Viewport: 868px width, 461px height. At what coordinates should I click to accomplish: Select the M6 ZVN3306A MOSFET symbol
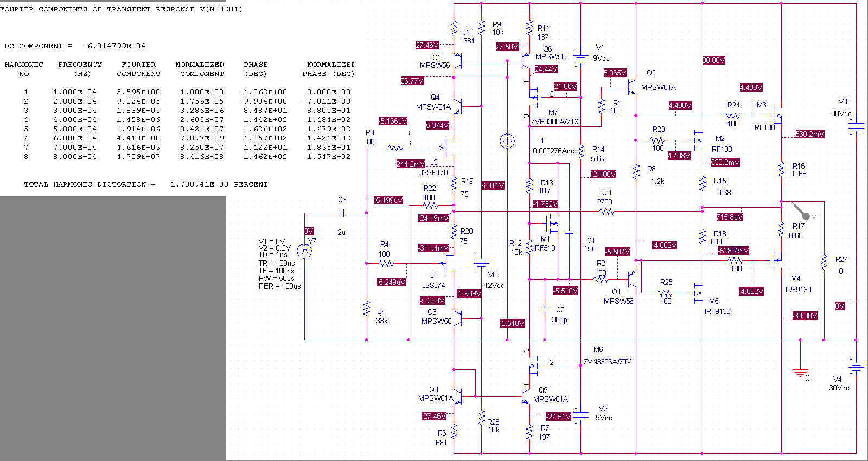tap(535, 367)
